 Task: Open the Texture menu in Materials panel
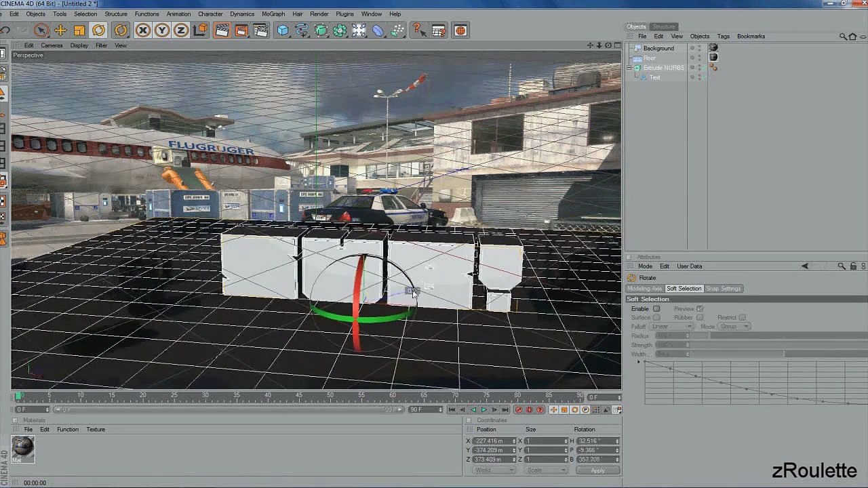tap(95, 429)
